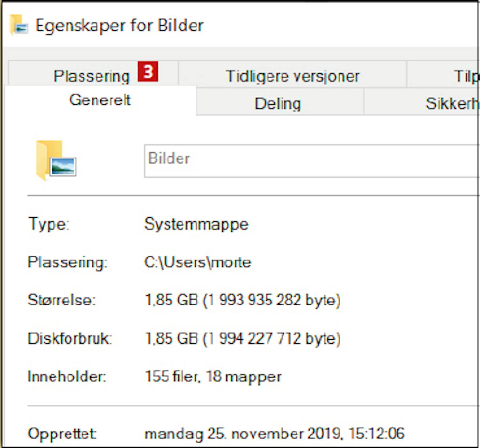This screenshot has height=448, width=480.
Task: Click the C:\Users\morte location path
Action: (x=197, y=262)
